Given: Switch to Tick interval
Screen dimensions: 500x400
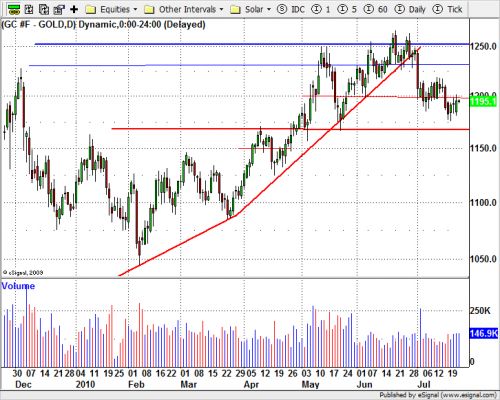Looking at the screenshot, I should 447,9.
